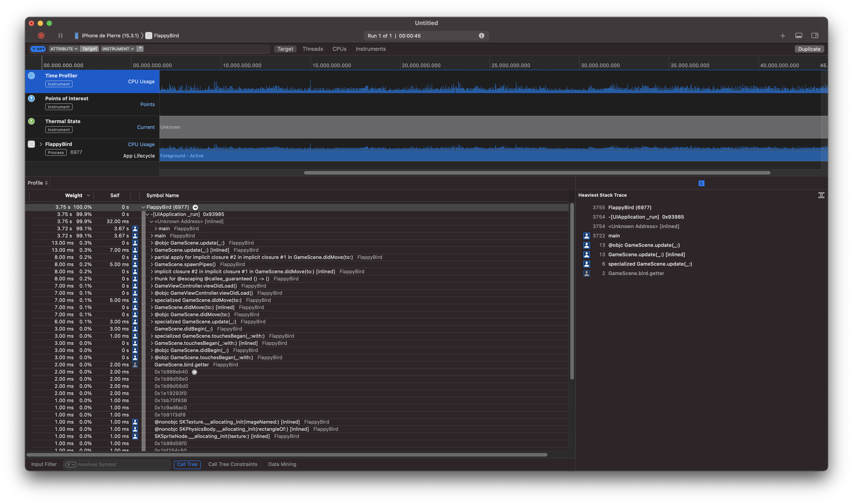Open Data Mining options
Viewport: 853px width, 504px height.
[282, 464]
